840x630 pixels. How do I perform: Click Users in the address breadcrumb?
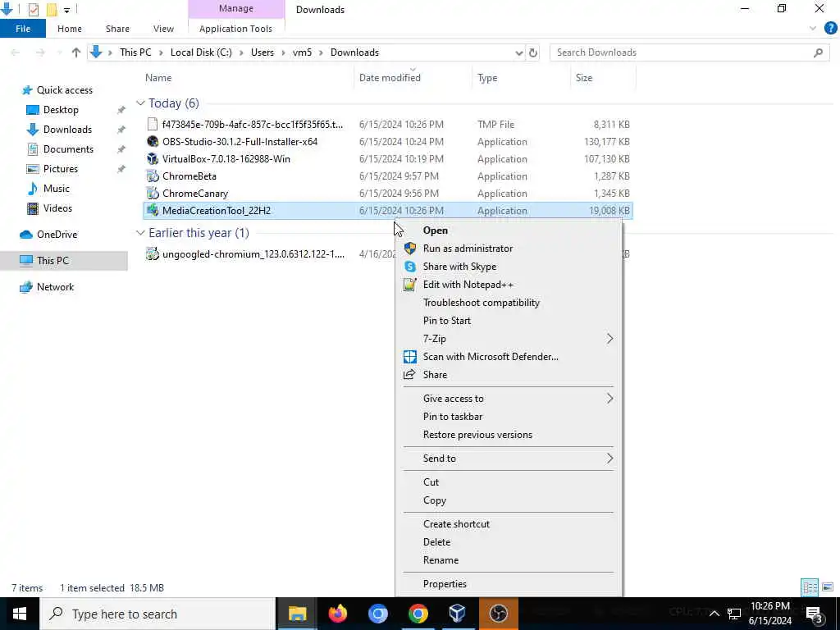(x=262, y=52)
